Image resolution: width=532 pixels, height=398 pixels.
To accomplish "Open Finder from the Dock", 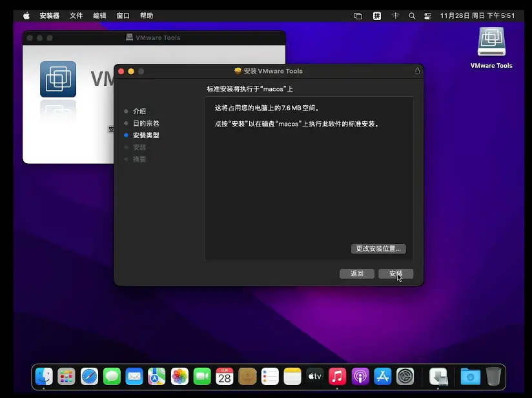I will tap(44, 376).
